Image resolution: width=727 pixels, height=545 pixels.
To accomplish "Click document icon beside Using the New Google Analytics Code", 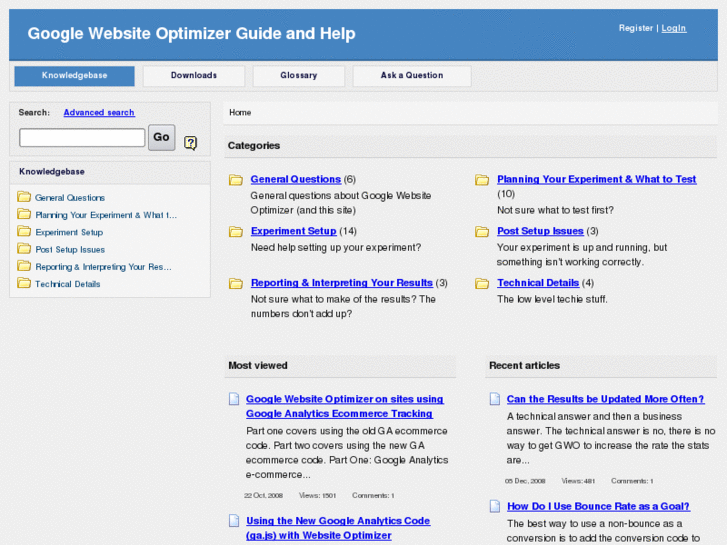I will 234,521.
